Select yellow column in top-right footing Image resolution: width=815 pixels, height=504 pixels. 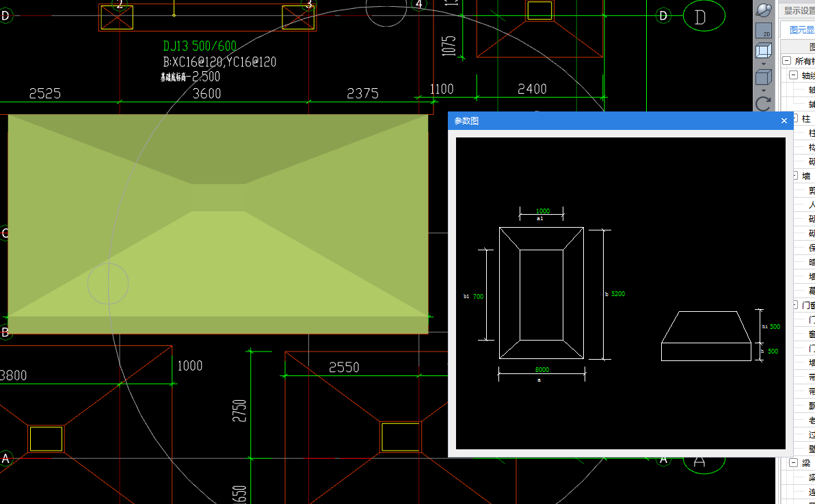click(x=539, y=10)
